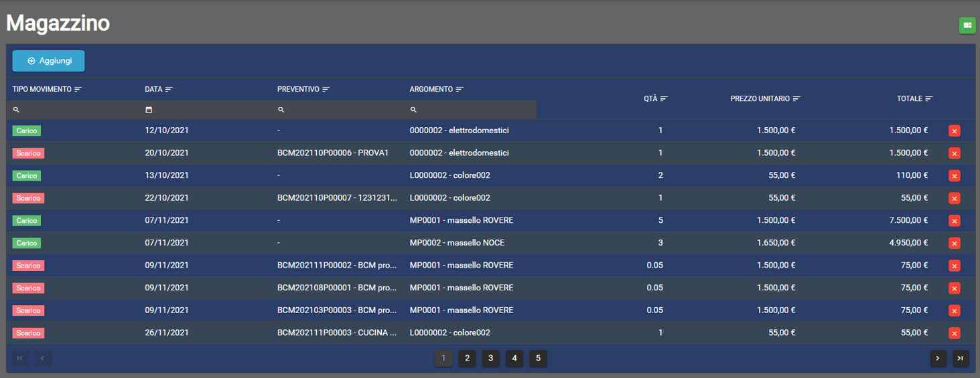Image resolution: width=980 pixels, height=378 pixels.
Task: Click sort icon next to Totale
Action: 929,99
